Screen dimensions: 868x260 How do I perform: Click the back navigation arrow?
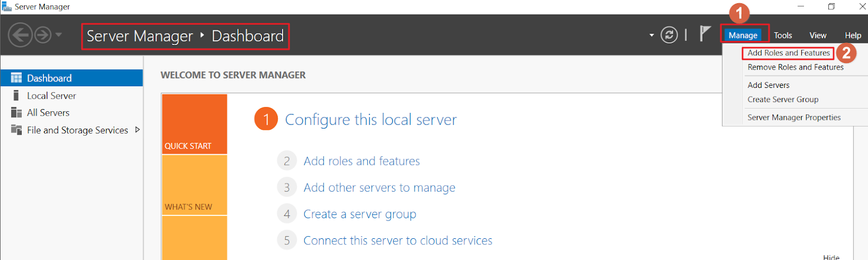20,35
